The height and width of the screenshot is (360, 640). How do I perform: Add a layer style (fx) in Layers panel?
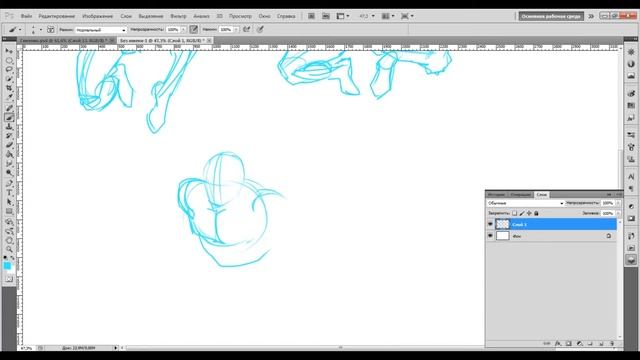[x=558, y=344]
